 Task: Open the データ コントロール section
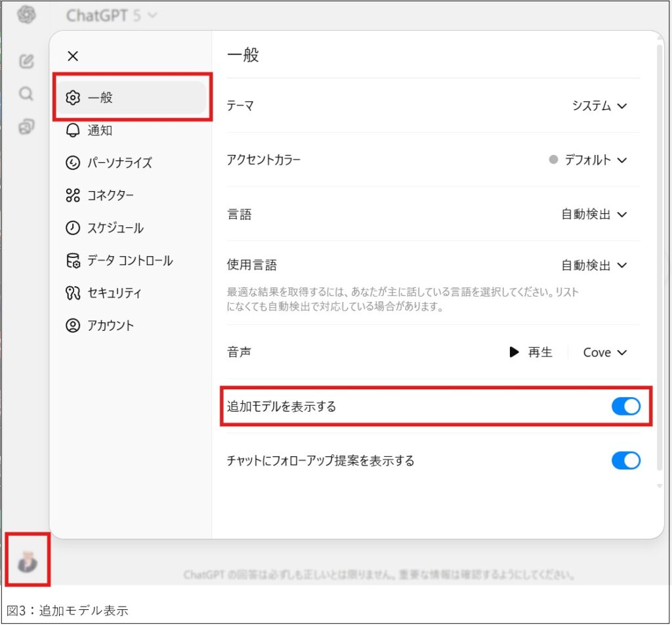(x=121, y=261)
